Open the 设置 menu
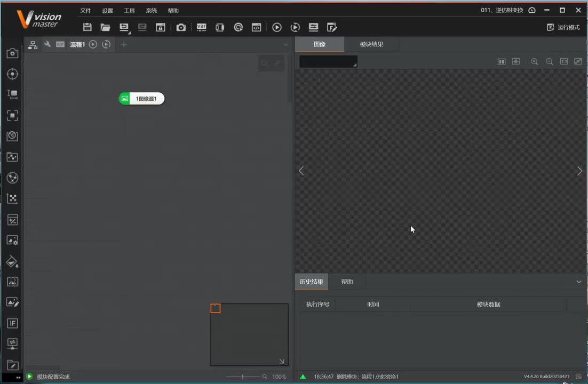 point(108,11)
